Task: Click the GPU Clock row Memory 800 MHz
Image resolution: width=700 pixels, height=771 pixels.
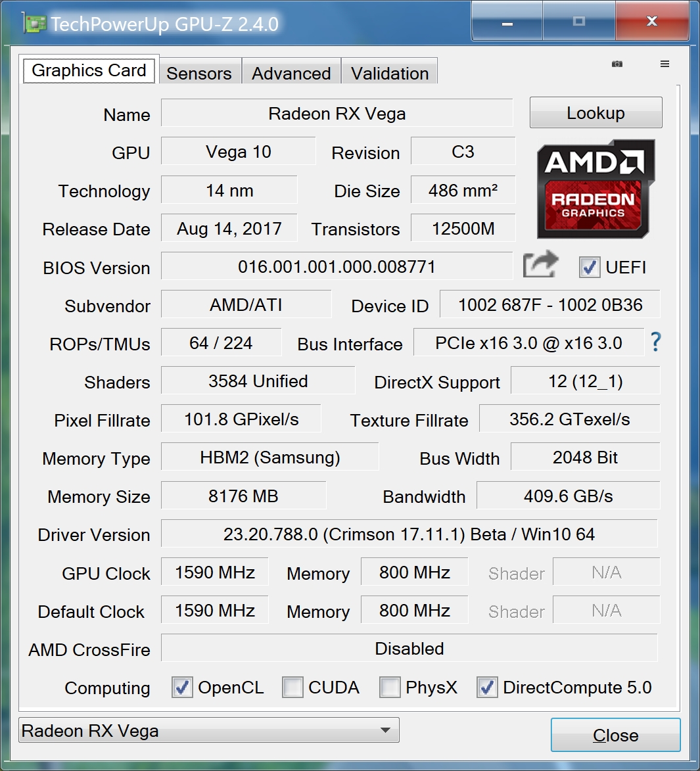Action: pyautogui.click(x=414, y=572)
